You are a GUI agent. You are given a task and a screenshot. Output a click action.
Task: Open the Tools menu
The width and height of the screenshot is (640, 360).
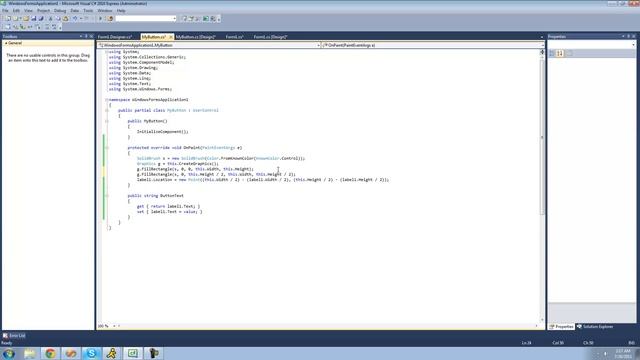[88, 11]
